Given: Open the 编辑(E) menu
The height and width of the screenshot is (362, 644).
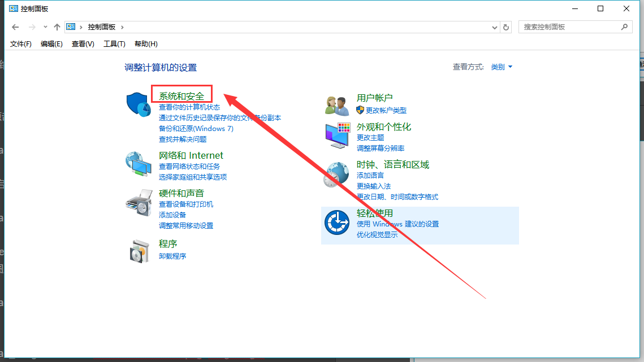Looking at the screenshot, I should [x=51, y=44].
